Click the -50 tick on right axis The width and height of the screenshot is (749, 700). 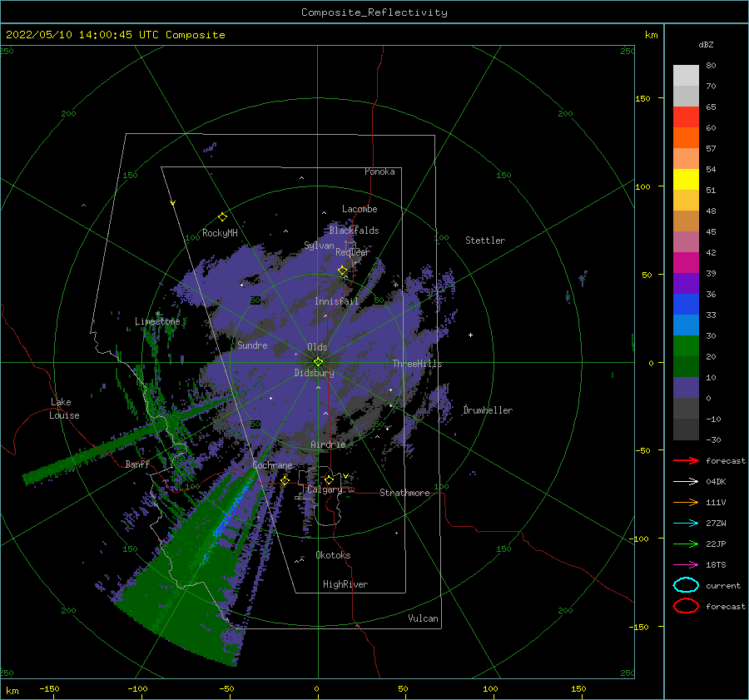pos(642,450)
